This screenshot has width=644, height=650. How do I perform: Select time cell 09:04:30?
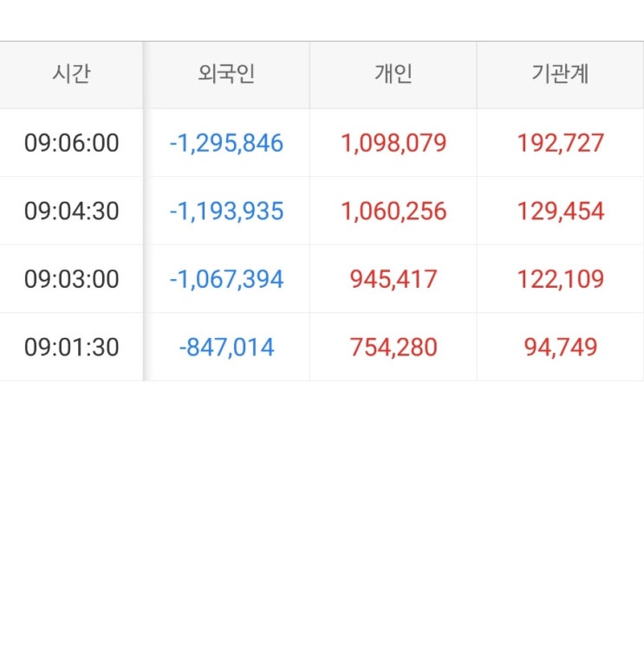(71, 211)
